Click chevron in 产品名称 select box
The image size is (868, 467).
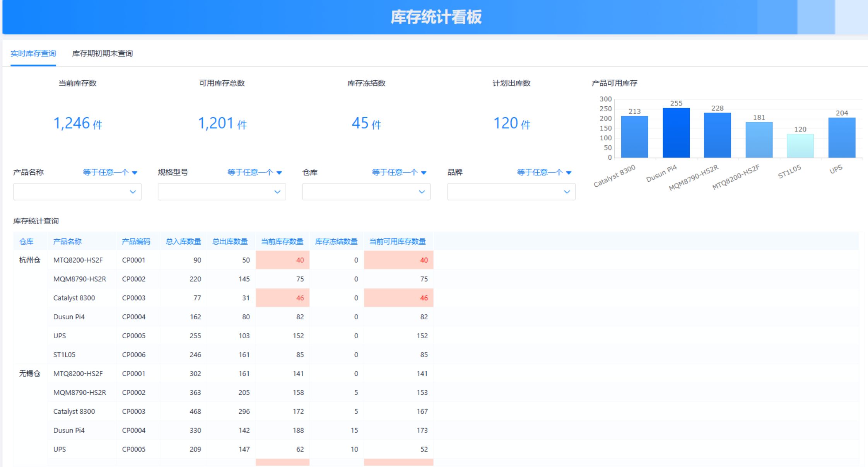[133, 192]
